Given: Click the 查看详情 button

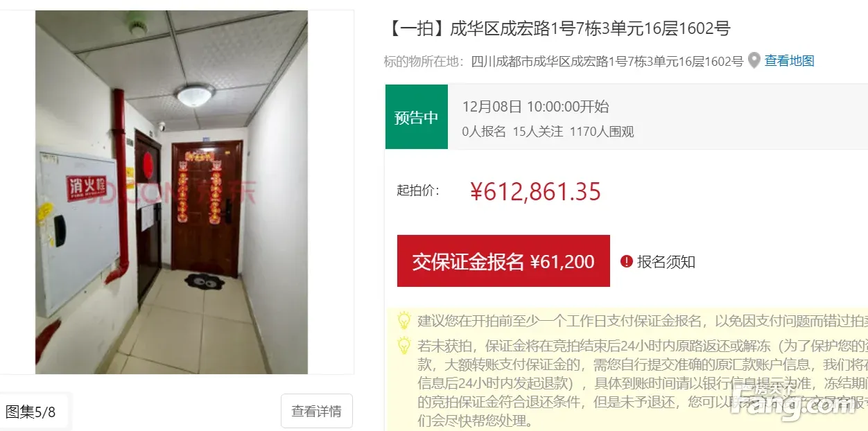Looking at the screenshot, I should click(x=317, y=411).
